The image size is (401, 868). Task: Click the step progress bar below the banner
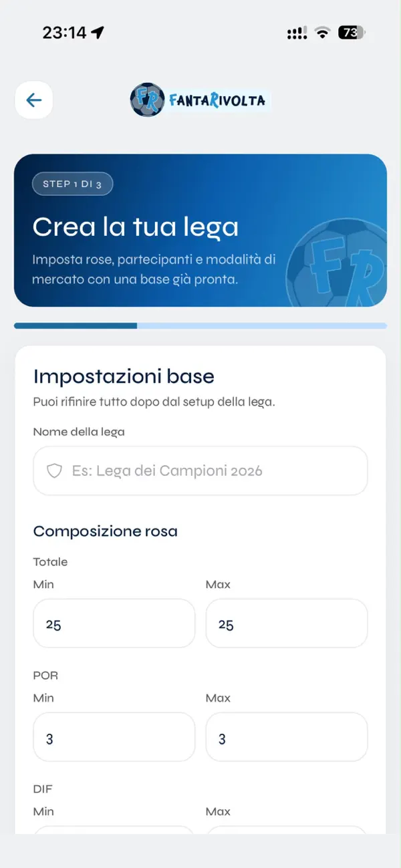(x=200, y=326)
